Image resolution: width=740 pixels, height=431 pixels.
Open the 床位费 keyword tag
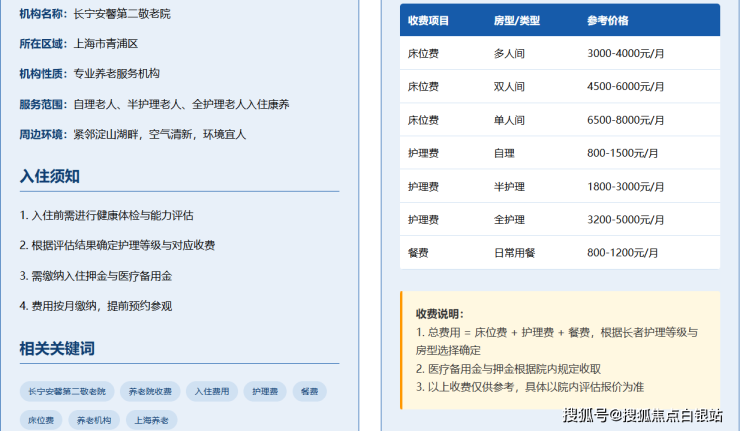(41, 420)
